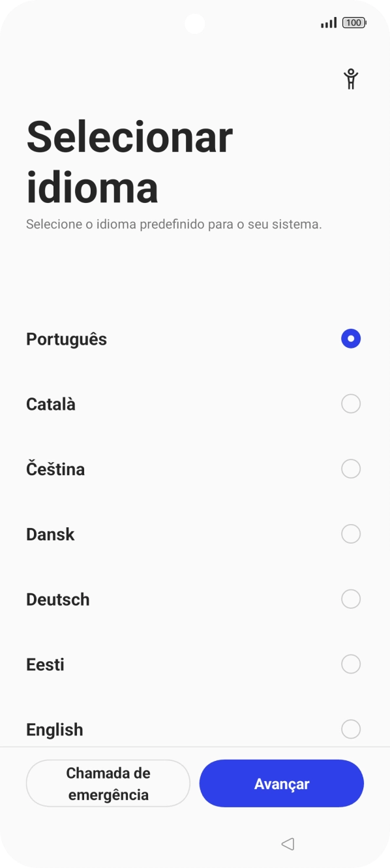Screen dimensions: 390x868
Task: Tap the battery indicator in status bar
Action: click(x=352, y=22)
